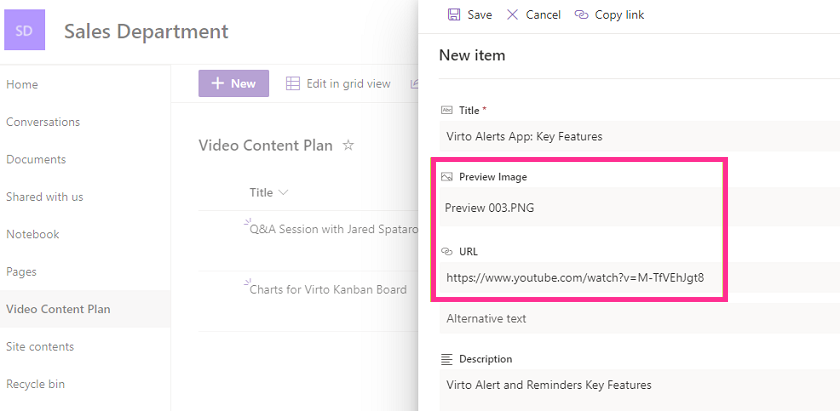Open Site contents in navigation

pos(40,347)
